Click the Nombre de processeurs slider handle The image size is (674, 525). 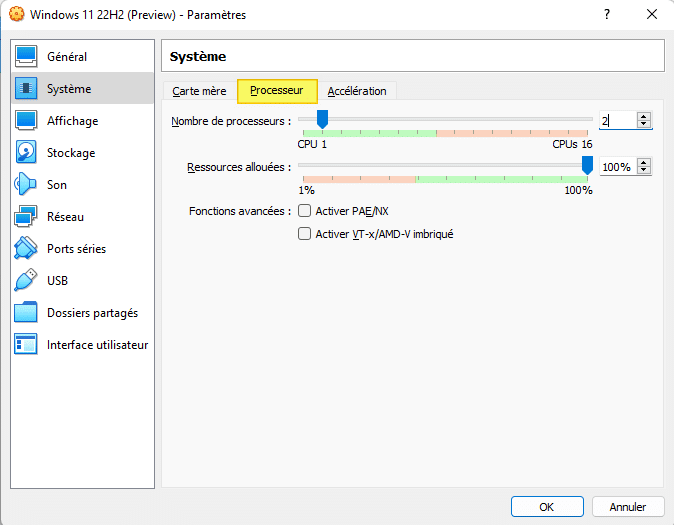coord(322,120)
